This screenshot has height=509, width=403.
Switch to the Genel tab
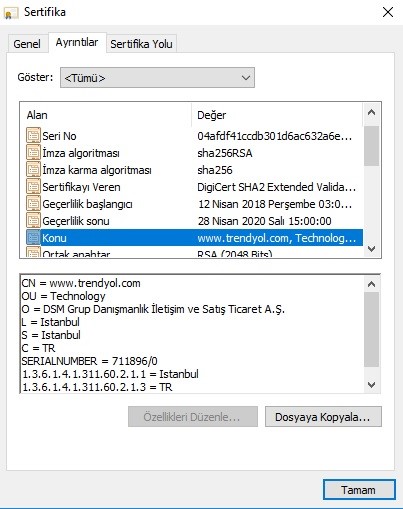(27, 44)
